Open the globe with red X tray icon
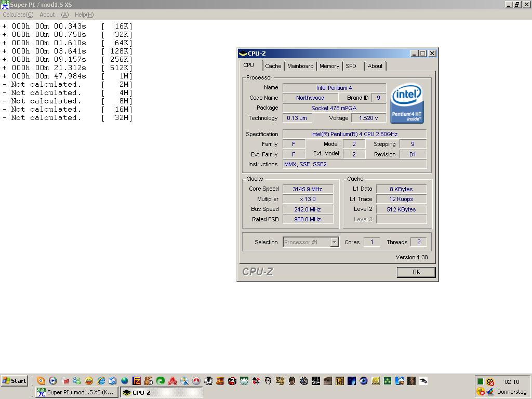Image resolution: width=532 pixels, height=399 pixels. click(490, 382)
